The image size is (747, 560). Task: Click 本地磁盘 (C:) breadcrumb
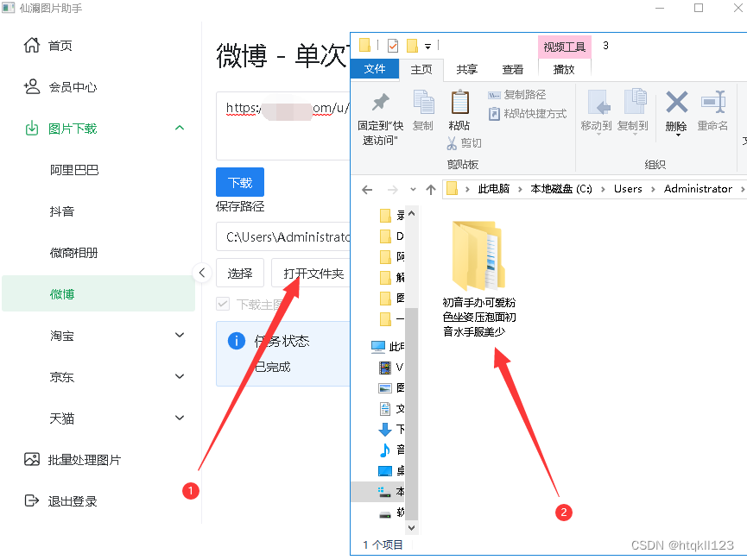click(x=560, y=189)
